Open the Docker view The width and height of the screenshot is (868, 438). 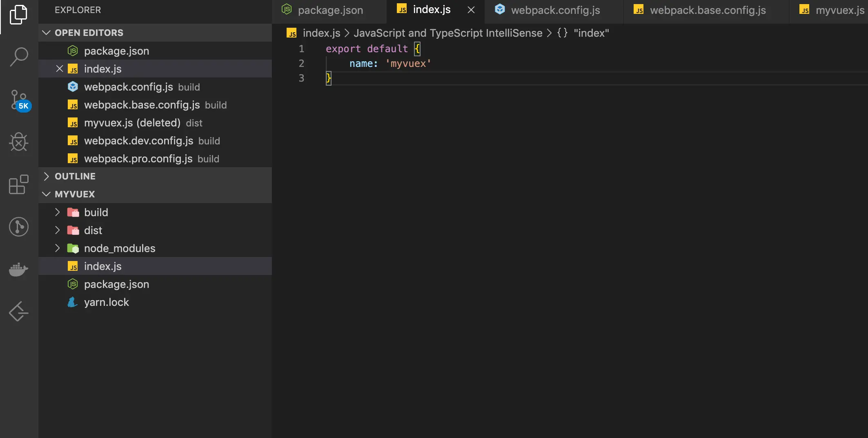(19, 270)
